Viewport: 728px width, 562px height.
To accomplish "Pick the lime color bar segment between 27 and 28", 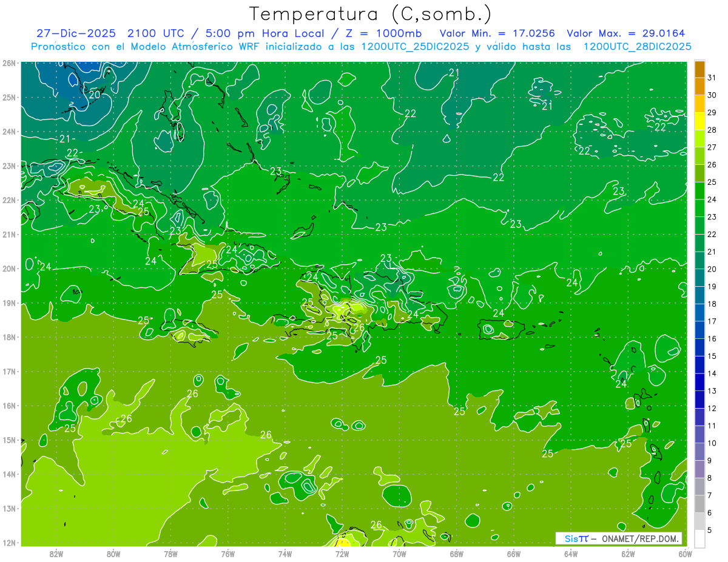I will (699, 139).
